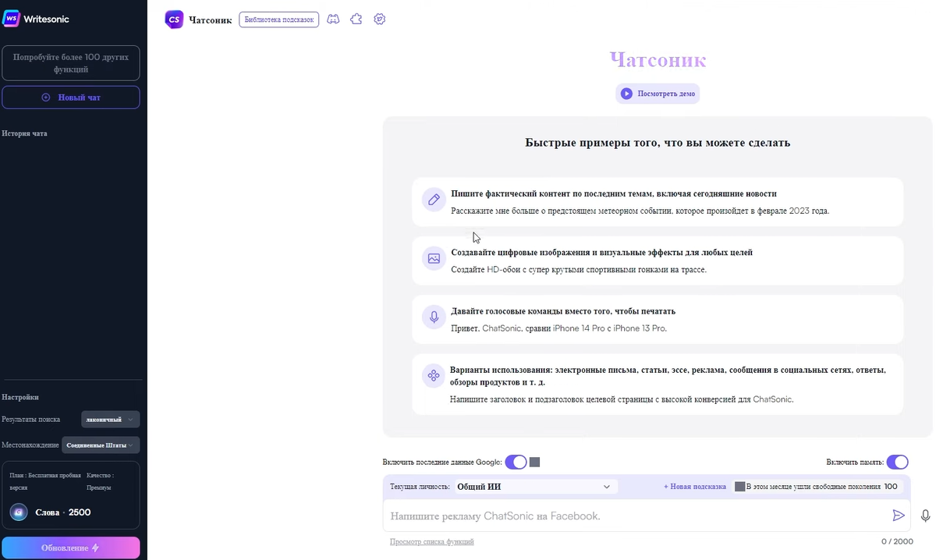
Task: Click the use-cases flower icon
Action: click(432, 376)
